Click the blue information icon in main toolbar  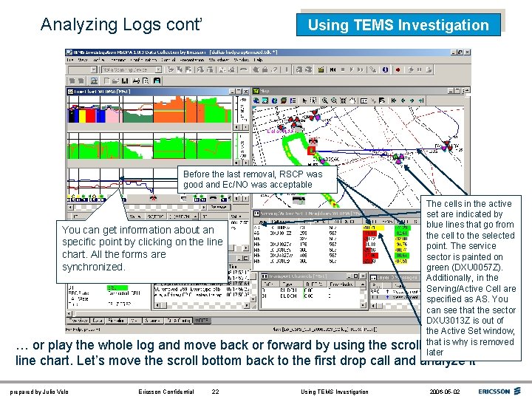(385, 69)
